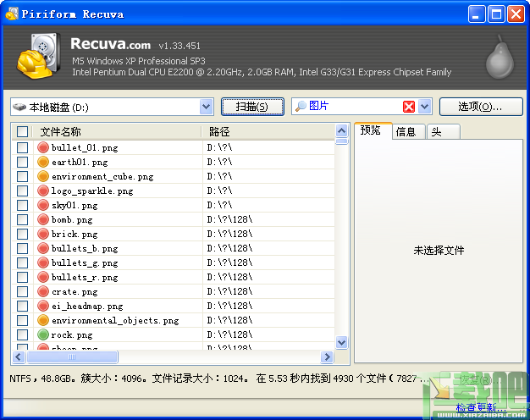The height and width of the screenshot is (420, 530).
Task: Click the Recuva title bar application icon
Action: pos(12,14)
